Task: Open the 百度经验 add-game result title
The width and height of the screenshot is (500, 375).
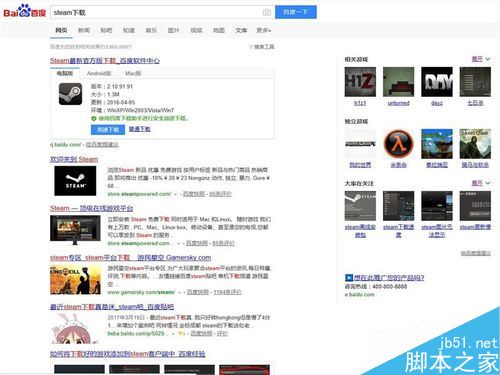Action: coord(127,354)
